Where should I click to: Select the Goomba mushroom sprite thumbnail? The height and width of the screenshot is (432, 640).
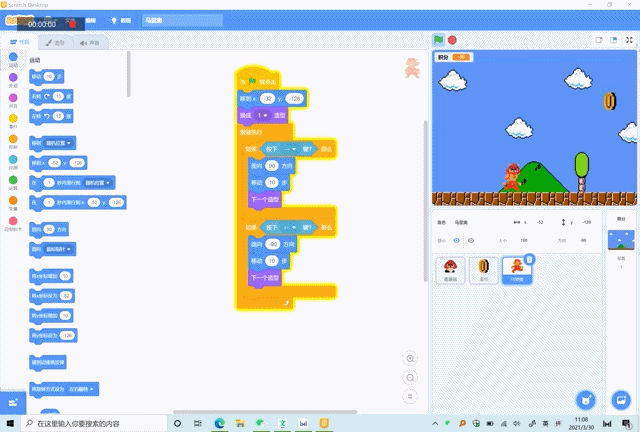click(450, 270)
